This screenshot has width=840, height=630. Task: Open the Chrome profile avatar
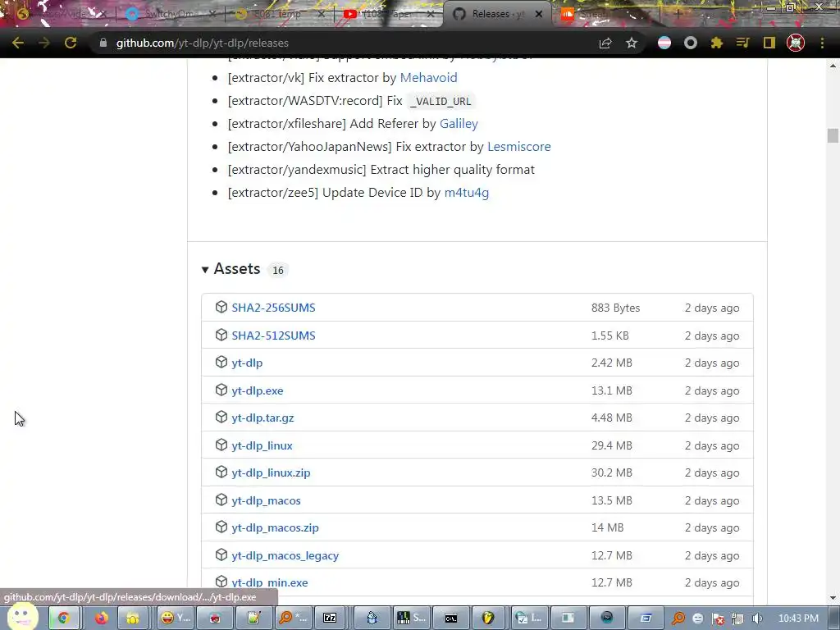[796, 43]
